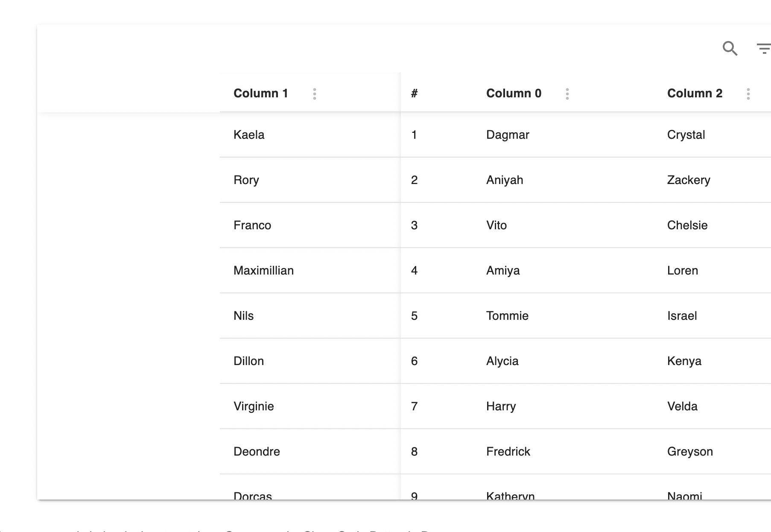Sort by Column 0 header
Screen dimensions: 771x532
pyautogui.click(x=514, y=94)
